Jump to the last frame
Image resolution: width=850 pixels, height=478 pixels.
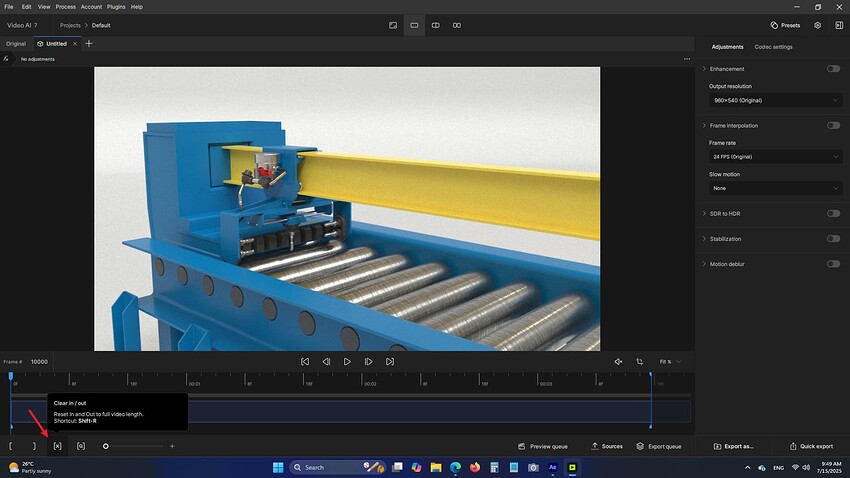point(390,362)
